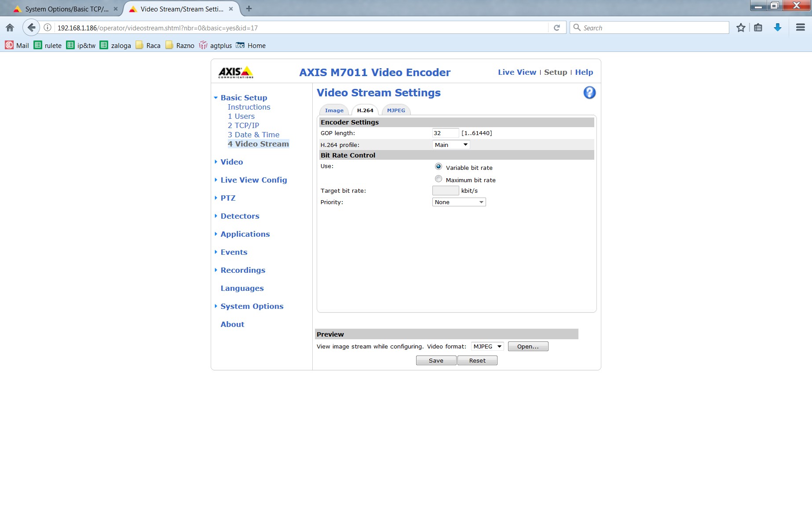The height and width of the screenshot is (528, 812).
Task: Click the Reset button
Action: tap(477, 360)
